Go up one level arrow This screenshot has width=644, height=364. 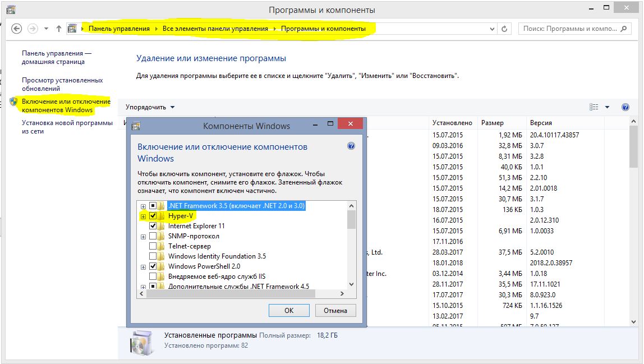(x=59, y=29)
